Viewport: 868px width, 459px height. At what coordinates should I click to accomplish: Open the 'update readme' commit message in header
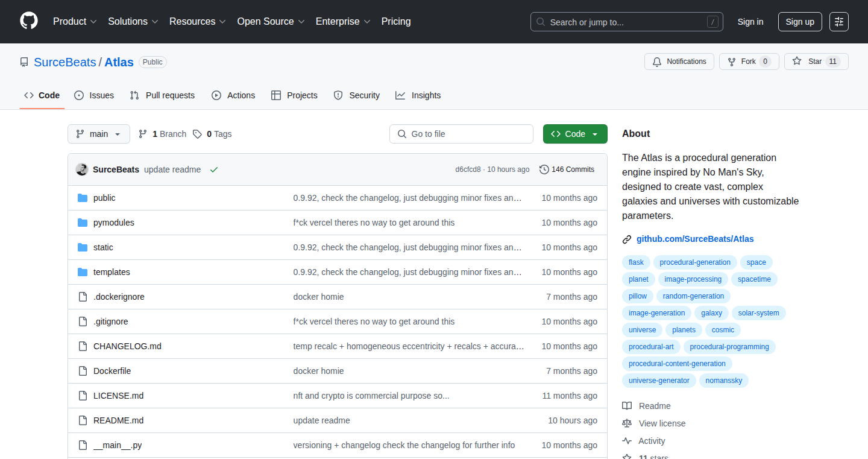click(x=172, y=169)
